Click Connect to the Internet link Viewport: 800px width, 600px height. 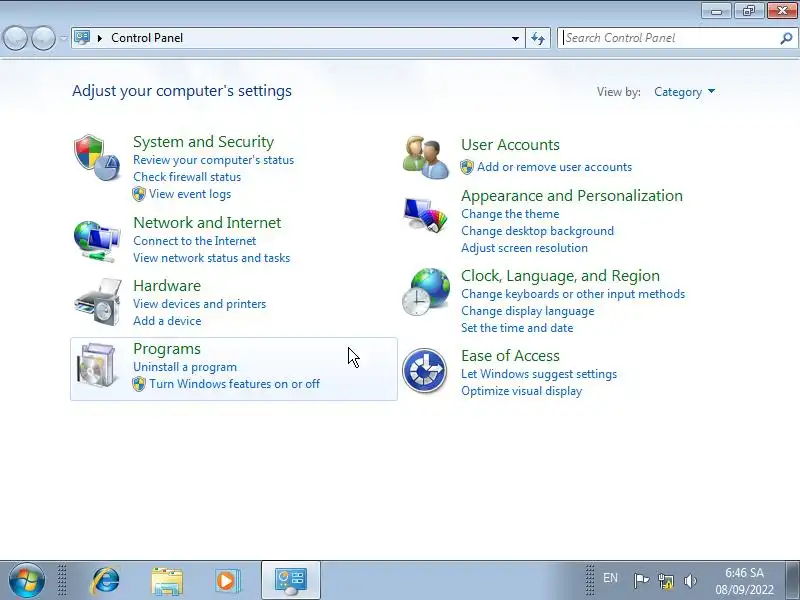tap(194, 241)
